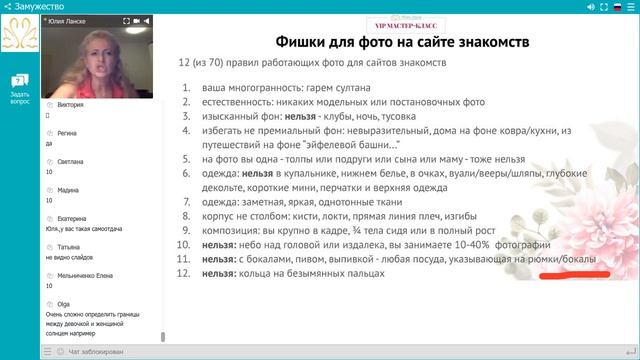Click rule 3 about изысканный фон
Viewport: 640px width, 360px height.
(x=309, y=116)
